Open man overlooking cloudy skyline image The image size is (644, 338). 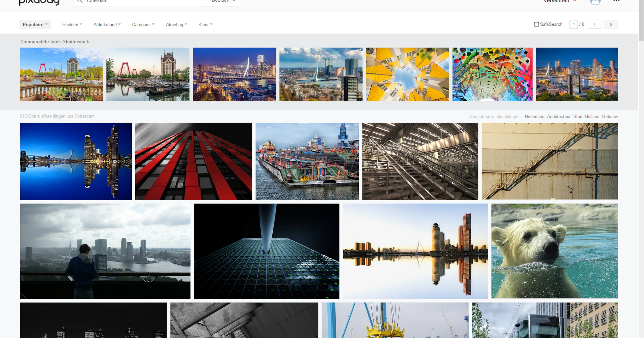coord(105,251)
